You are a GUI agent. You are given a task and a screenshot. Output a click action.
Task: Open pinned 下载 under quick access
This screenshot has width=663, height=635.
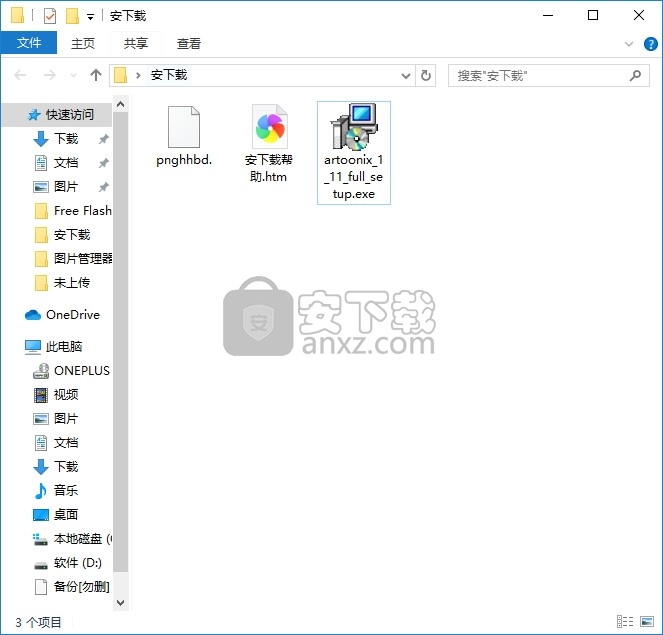tap(66, 139)
